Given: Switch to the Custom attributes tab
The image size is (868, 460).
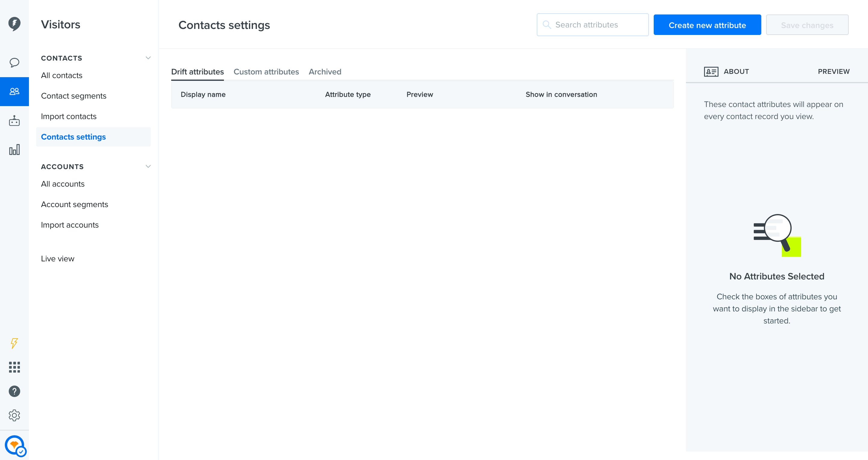Looking at the screenshot, I should tap(266, 72).
